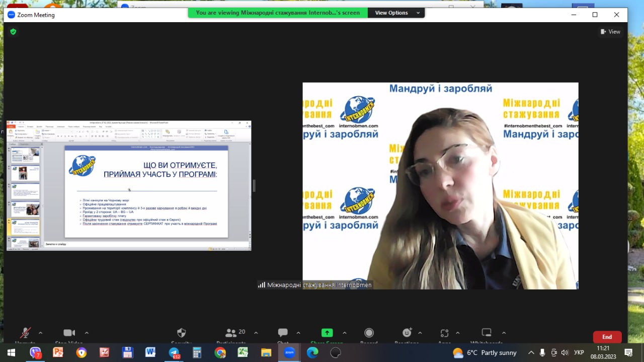Open the Participants panel
Viewport: 644px width, 362px height.
231,333
